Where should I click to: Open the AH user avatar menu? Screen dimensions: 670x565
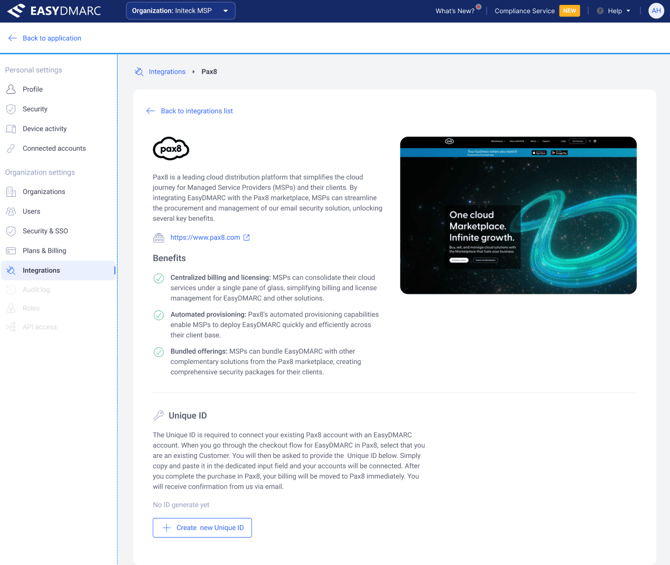click(x=656, y=11)
